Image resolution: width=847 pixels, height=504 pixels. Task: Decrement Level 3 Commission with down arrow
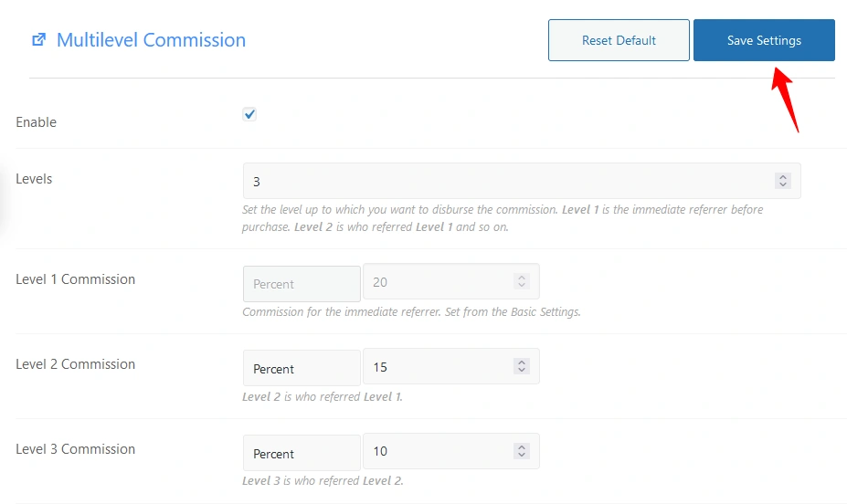pos(522,455)
